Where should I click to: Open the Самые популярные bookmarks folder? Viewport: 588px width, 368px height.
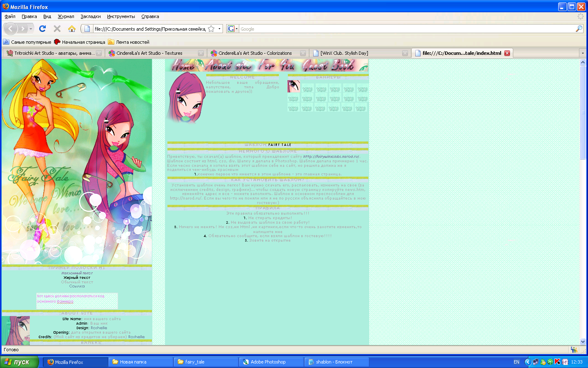pos(27,42)
